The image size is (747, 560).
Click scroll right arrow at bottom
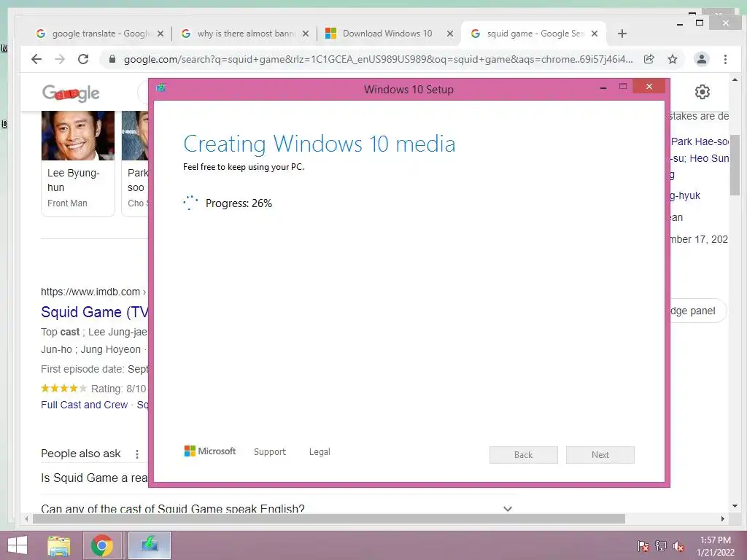point(723,518)
